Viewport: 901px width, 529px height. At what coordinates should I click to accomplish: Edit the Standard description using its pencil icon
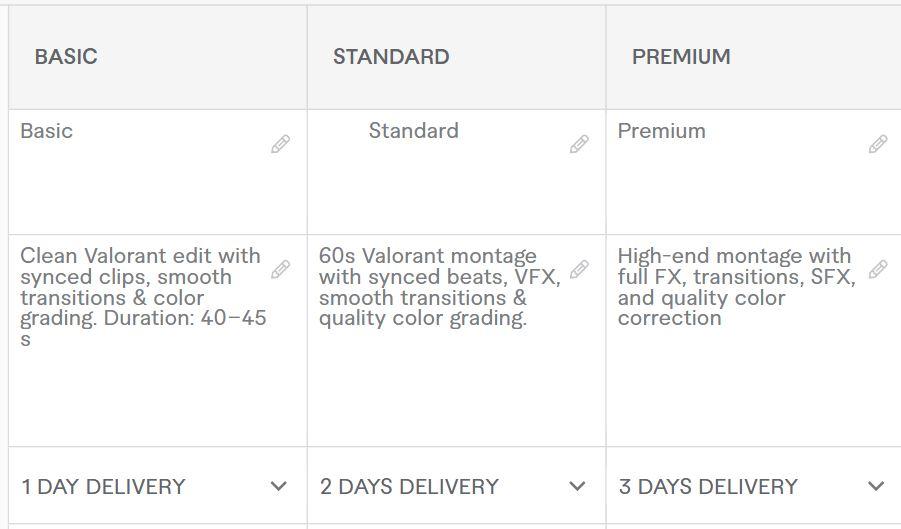point(579,270)
